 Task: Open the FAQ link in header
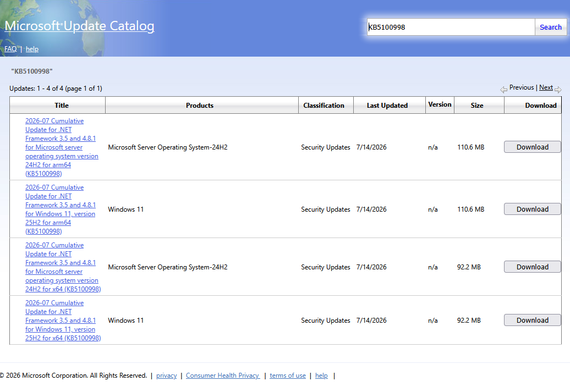[10, 49]
